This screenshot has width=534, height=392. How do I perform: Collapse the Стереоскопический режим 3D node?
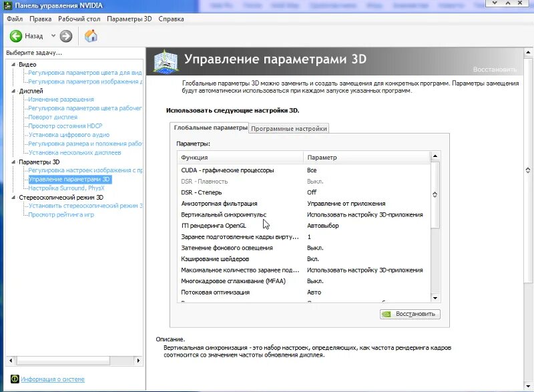click(13, 197)
